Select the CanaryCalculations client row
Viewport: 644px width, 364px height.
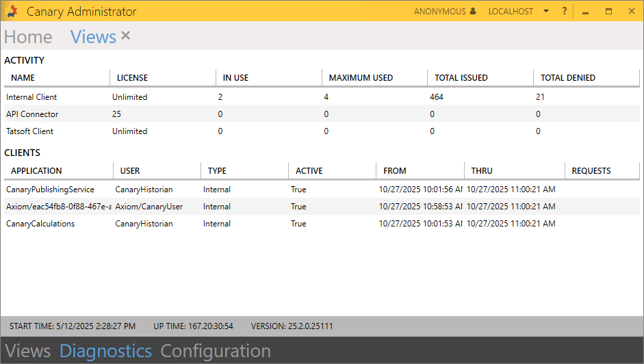[x=40, y=224]
